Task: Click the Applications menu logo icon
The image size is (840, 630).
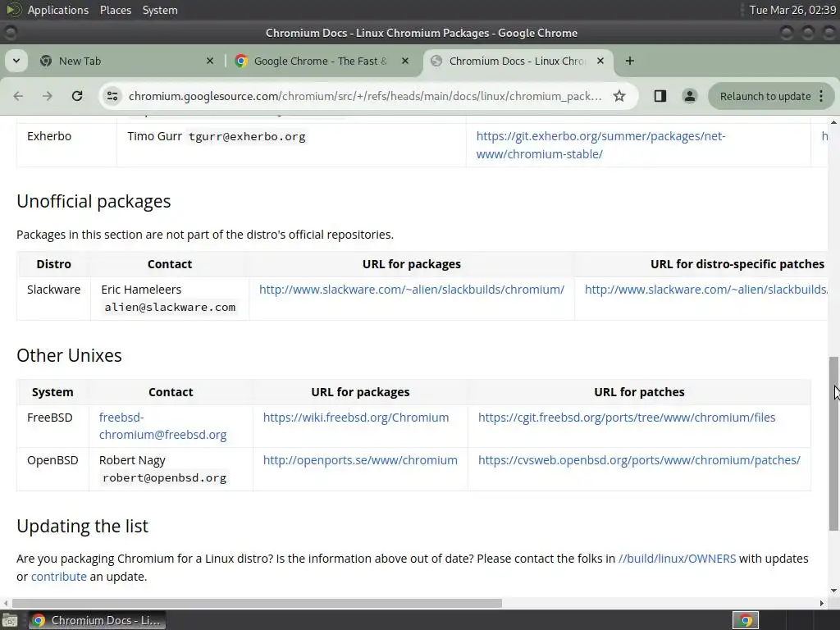Action: [x=13, y=10]
